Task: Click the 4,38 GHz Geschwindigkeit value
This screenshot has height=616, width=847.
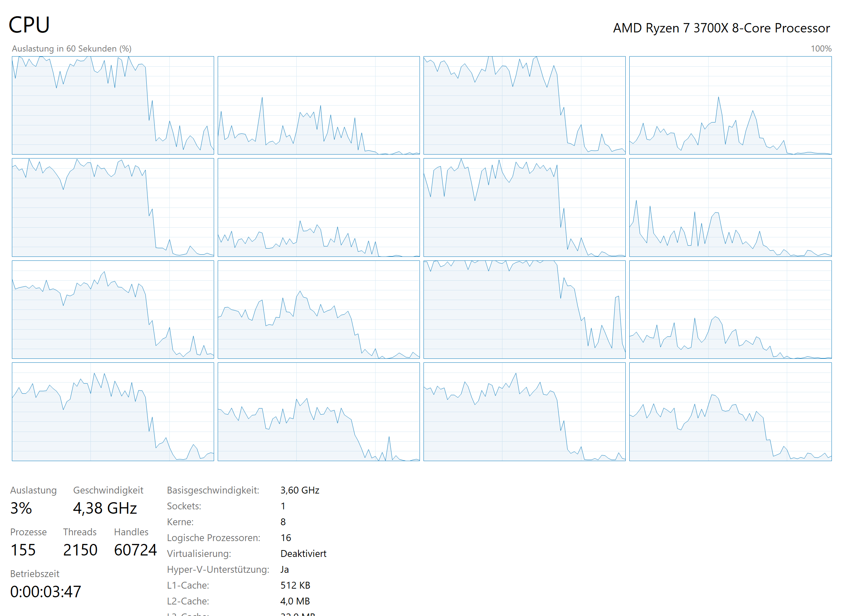Action: [105, 508]
